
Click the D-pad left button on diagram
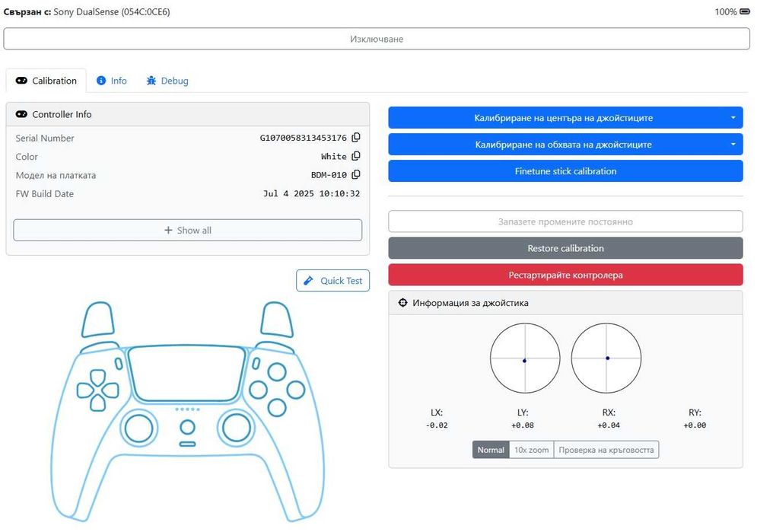(x=85, y=390)
